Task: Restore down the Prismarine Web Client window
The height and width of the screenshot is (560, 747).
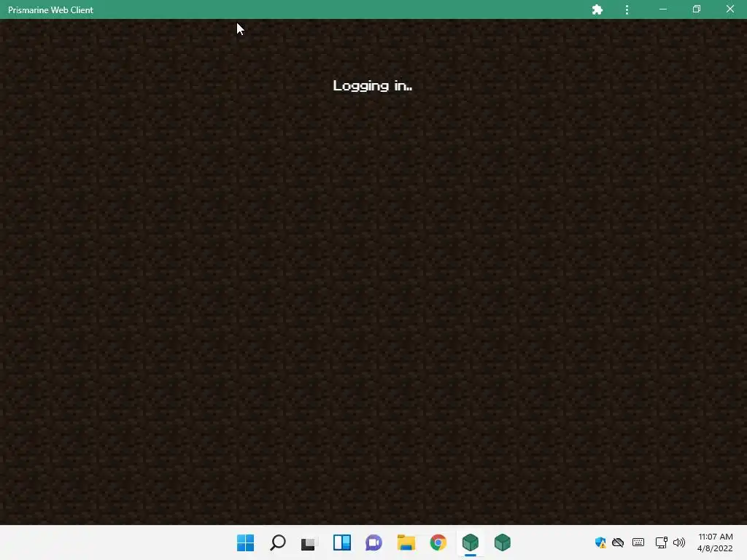Action: (697, 9)
